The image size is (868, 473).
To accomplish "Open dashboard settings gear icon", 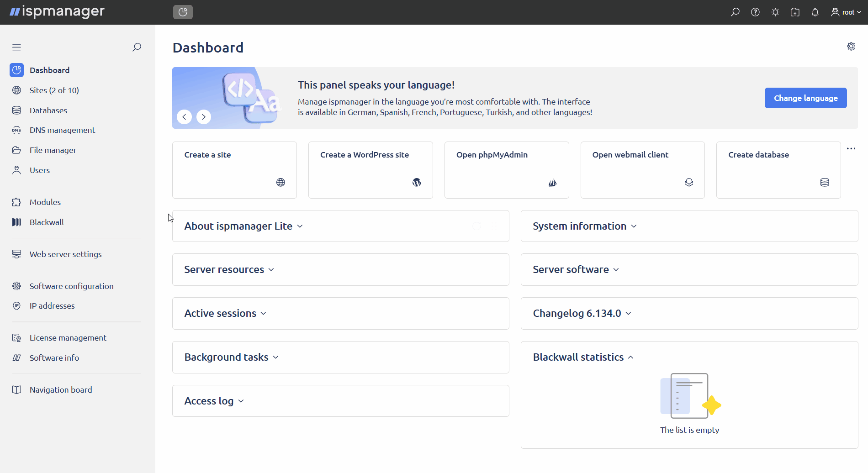I will click(851, 47).
